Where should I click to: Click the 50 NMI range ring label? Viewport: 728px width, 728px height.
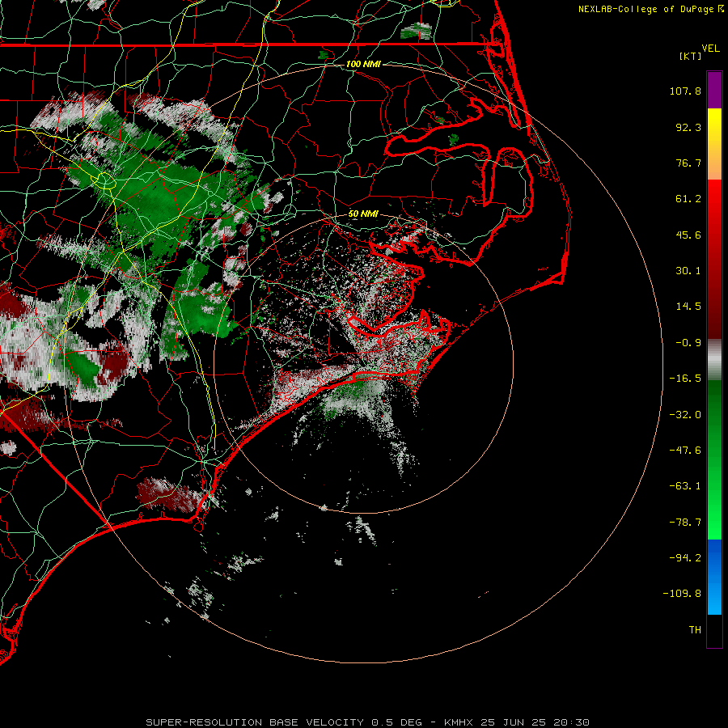click(363, 214)
